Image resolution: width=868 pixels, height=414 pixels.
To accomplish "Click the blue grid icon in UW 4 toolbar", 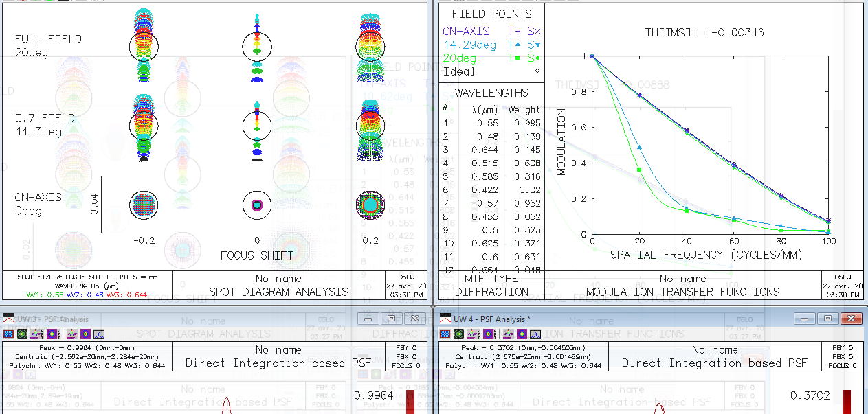I will [445, 334].
